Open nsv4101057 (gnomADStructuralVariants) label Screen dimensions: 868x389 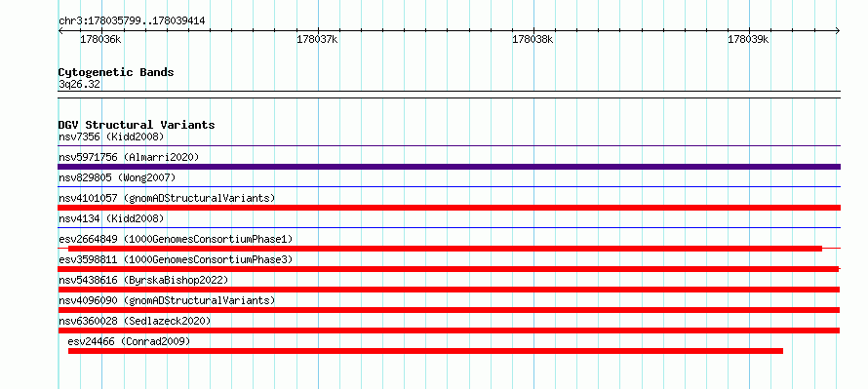coord(167,198)
